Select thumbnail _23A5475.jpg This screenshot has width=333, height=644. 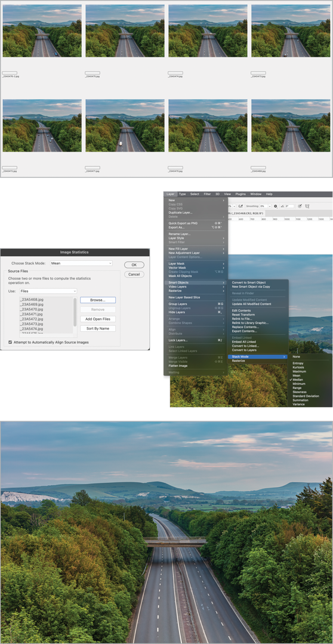click(x=125, y=31)
